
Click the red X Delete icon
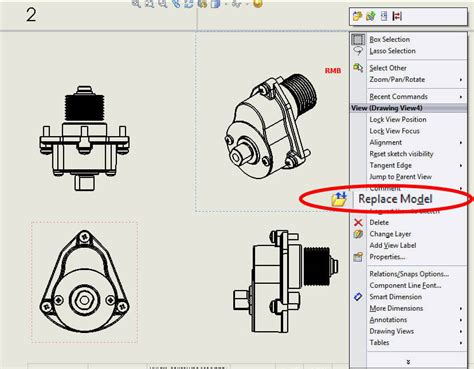click(358, 222)
